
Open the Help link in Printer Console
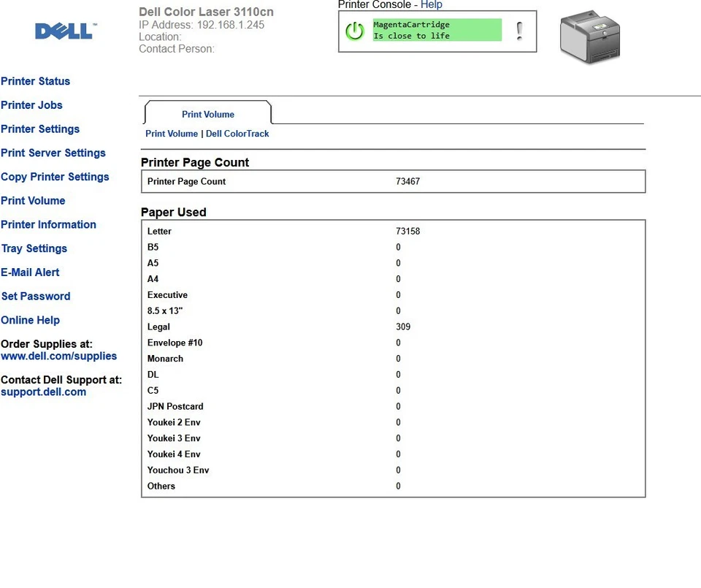click(x=432, y=4)
